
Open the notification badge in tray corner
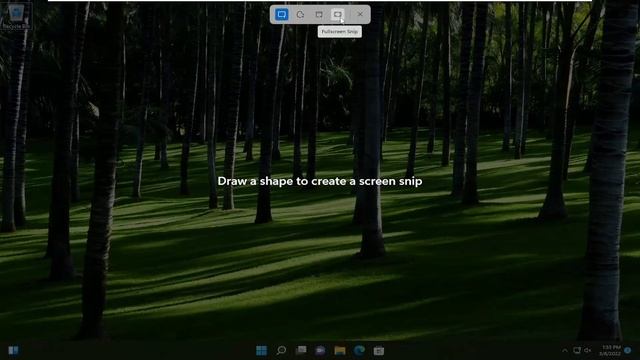pyautogui.click(x=628, y=350)
